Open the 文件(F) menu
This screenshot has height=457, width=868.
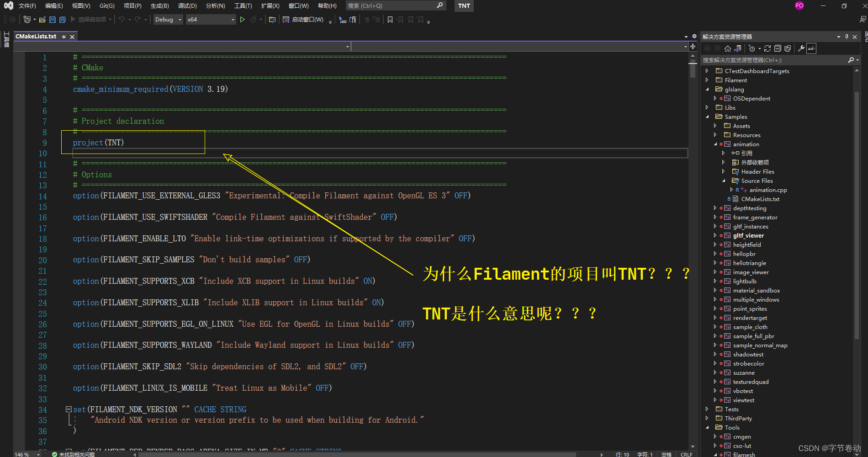pyautogui.click(x=27, y=5)
